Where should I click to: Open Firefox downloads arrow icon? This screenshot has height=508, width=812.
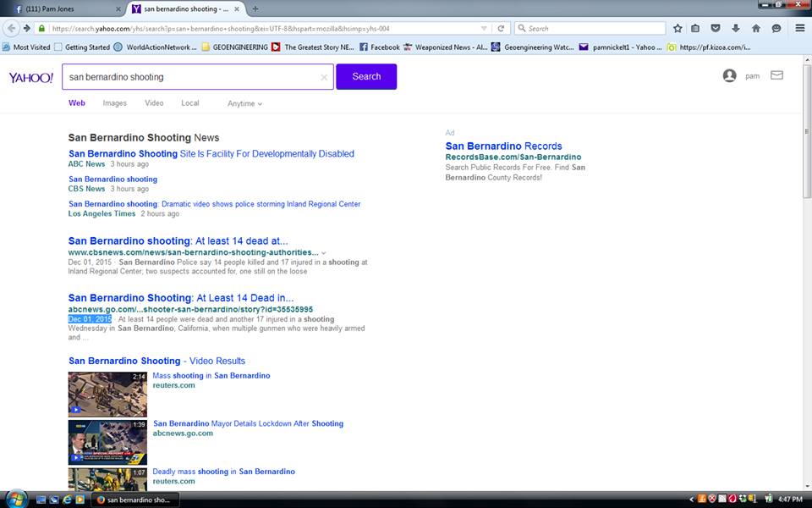coord(735,29)
